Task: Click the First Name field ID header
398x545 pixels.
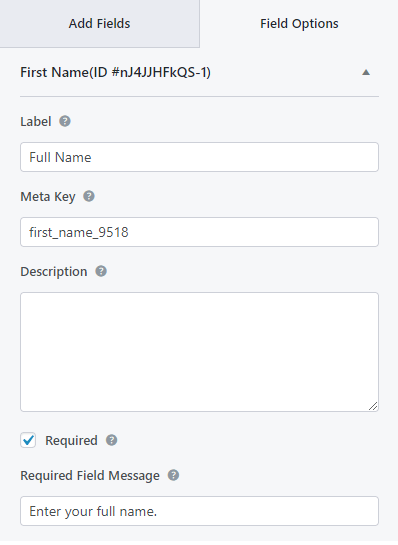Action: [115, 72]
